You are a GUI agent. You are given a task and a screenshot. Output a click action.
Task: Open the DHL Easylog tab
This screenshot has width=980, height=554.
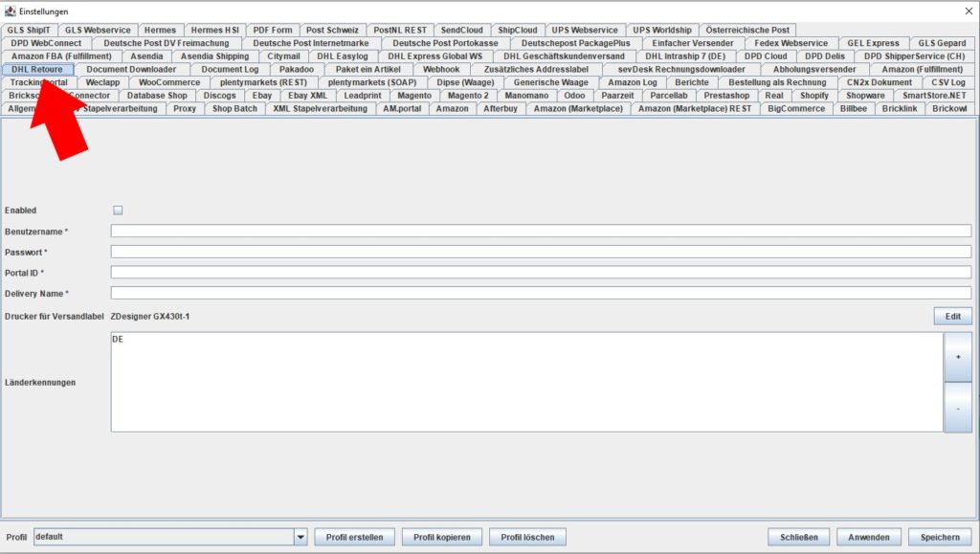(343, 56)
